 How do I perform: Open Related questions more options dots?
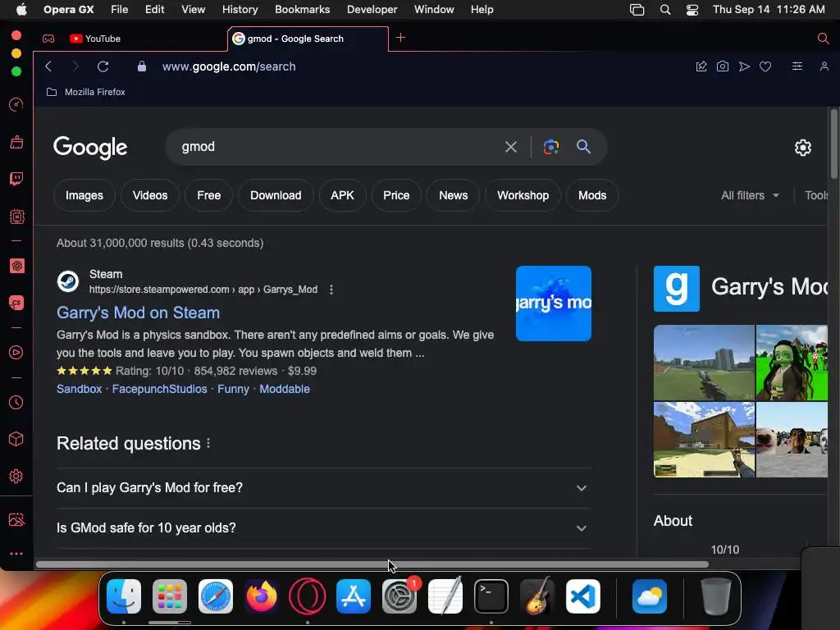tap(208, 444)
